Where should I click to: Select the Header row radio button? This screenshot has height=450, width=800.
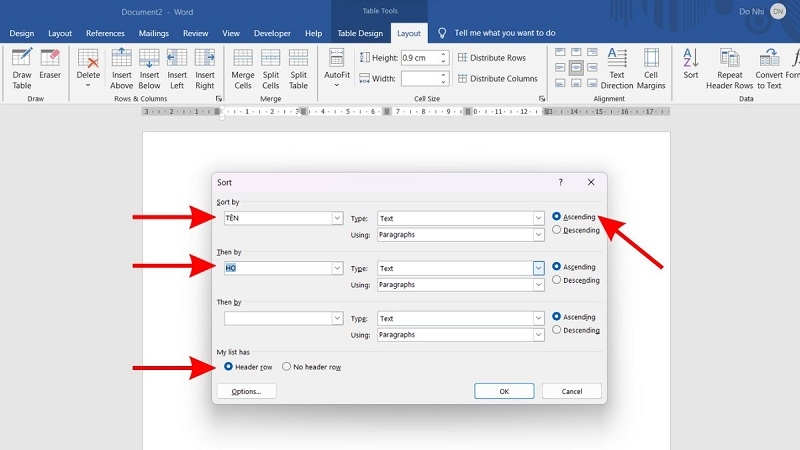[x=229, y=367]
